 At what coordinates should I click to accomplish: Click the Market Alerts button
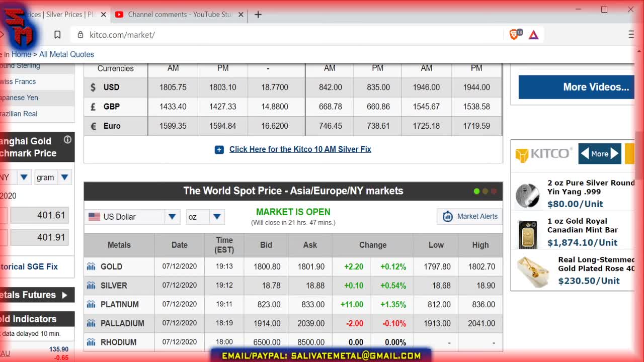point(469,217)
